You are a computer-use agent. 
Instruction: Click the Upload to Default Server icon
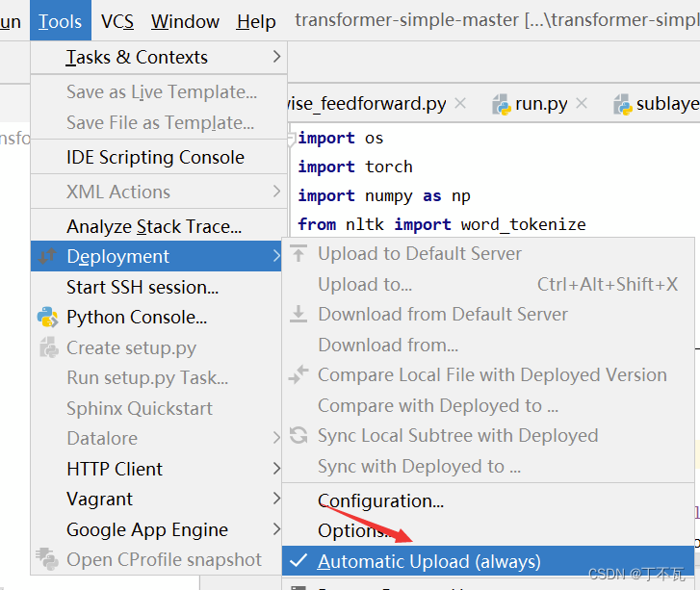[x=298, y=254]
